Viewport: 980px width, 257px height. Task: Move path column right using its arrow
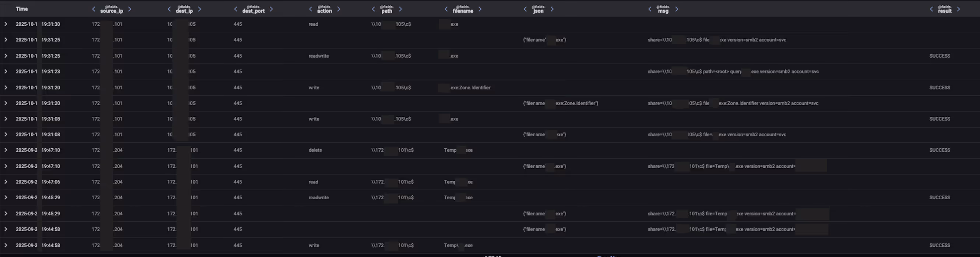click(400, 9)
